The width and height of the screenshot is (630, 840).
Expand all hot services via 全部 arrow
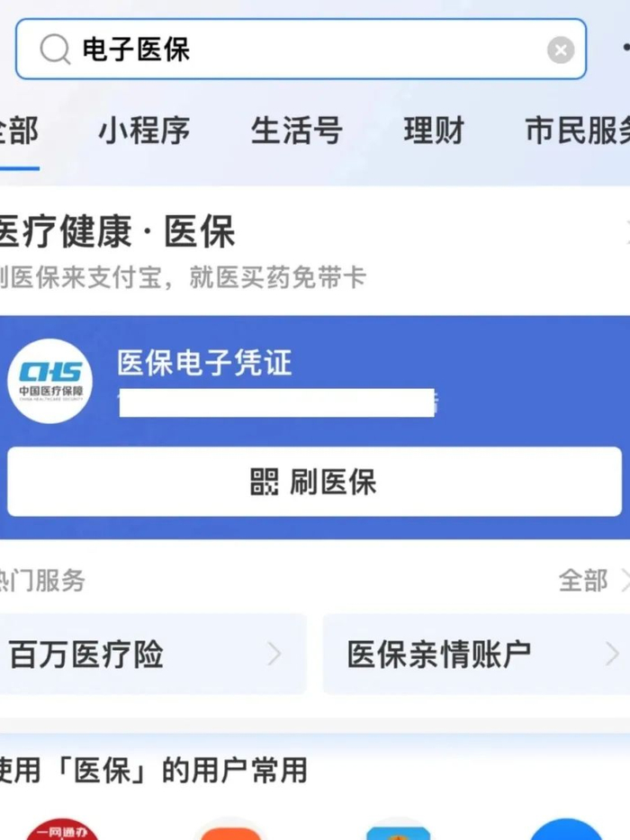[623, 581]
